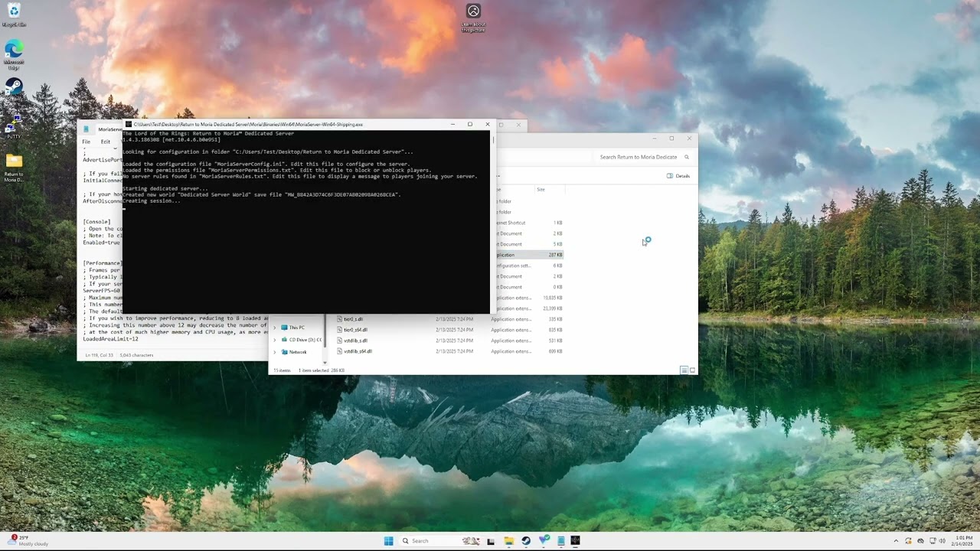Select the vstdlib_s.dll file

[355, 341]
